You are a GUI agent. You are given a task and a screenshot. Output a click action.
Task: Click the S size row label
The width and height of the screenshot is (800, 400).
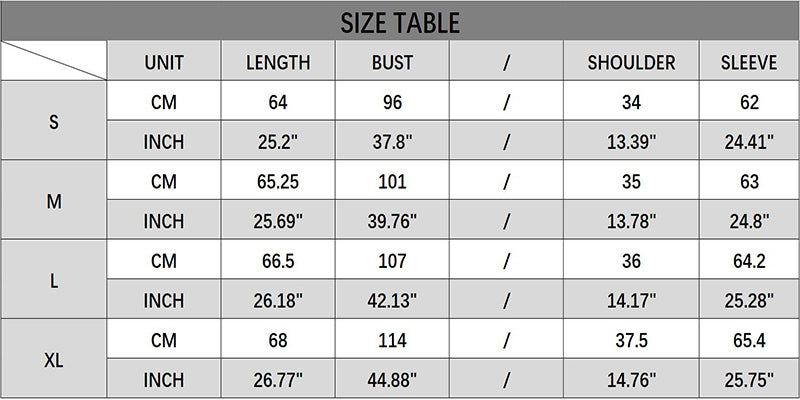[x=54, y=121]
